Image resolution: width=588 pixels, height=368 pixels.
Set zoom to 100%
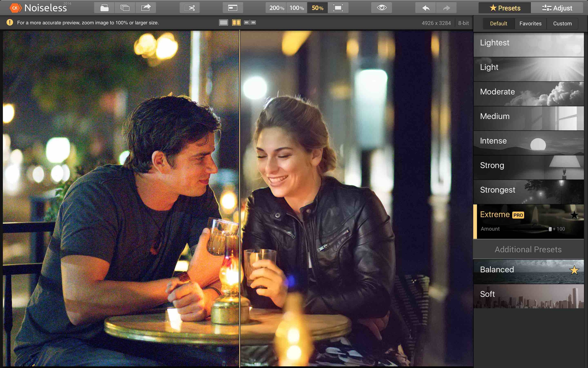tap(297, 8)
